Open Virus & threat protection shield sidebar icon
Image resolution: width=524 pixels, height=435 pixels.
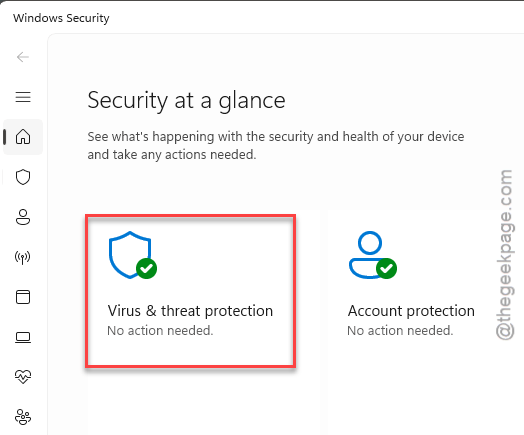(x=23, y=177)
